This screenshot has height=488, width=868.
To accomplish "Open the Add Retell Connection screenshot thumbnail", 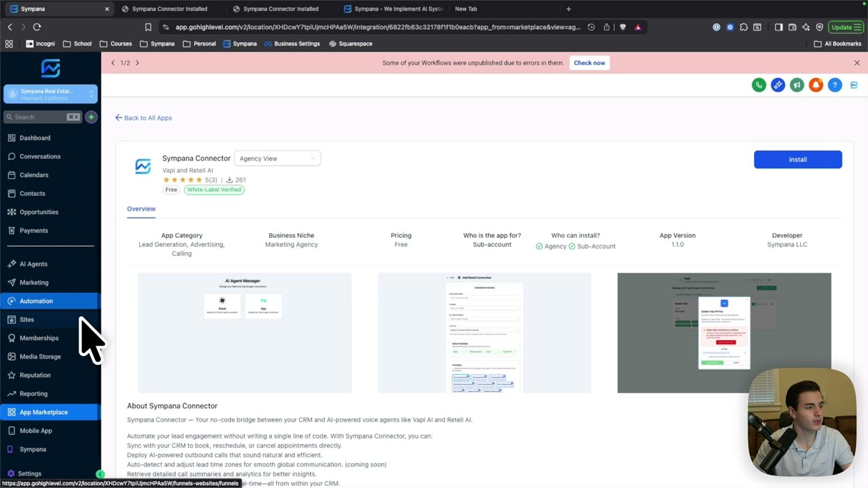I will pos(484,333).
